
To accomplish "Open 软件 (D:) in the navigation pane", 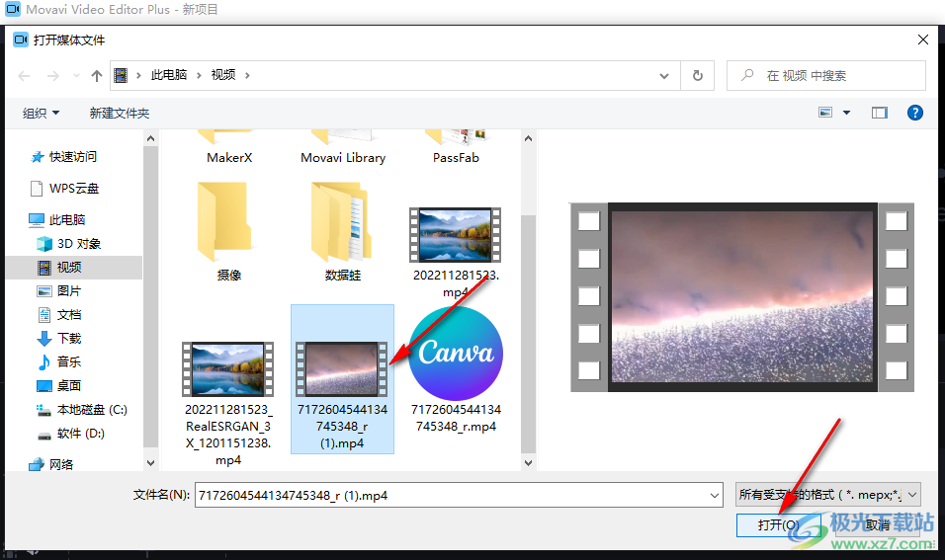I will 71,434.
